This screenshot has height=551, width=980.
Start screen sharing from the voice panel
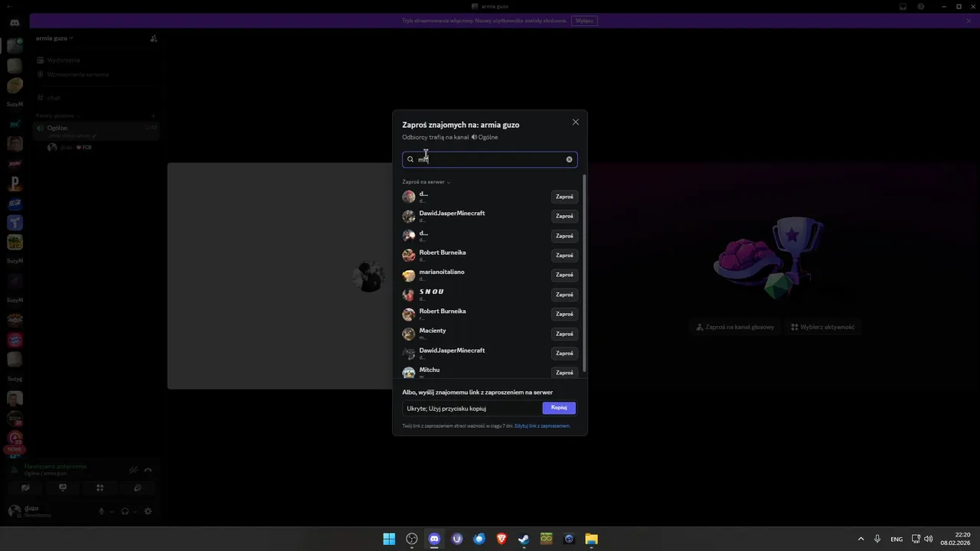(63, 487)
